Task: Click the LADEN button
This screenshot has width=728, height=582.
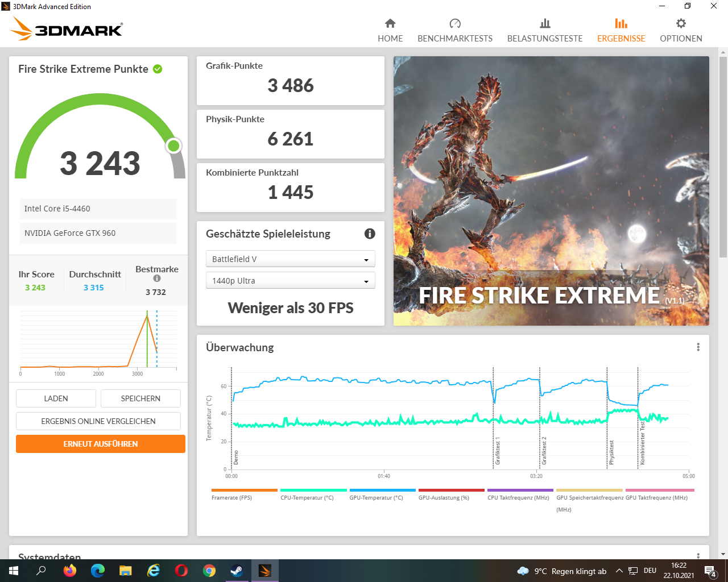Action: pos(56,398)
